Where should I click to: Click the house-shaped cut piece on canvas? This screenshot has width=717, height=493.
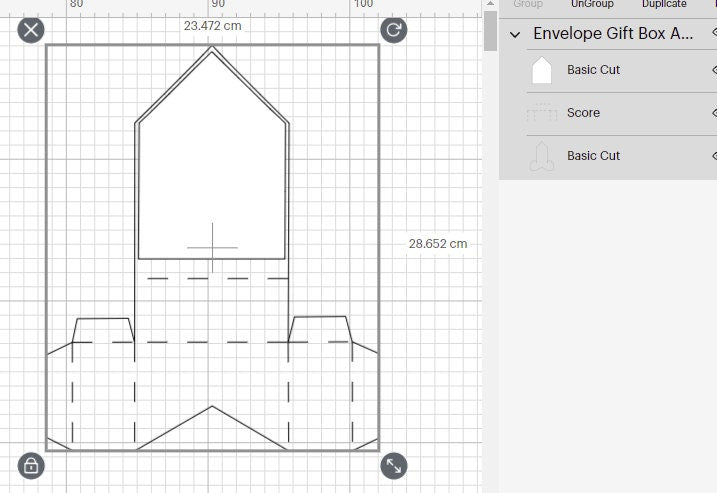(x=212, y=170)
